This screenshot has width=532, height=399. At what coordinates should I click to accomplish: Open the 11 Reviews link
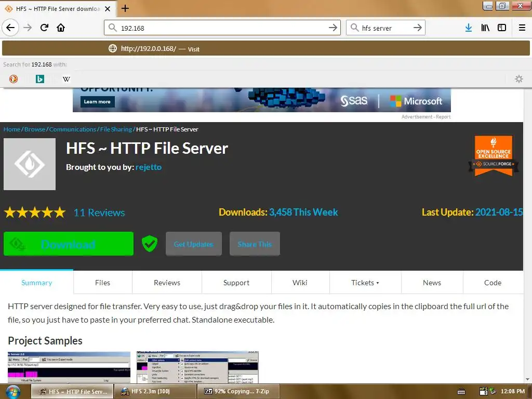click(99, 212)
